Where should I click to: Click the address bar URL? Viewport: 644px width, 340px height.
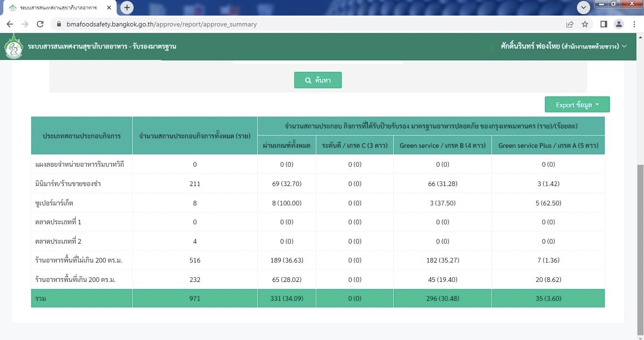click(x=161, y=24)
